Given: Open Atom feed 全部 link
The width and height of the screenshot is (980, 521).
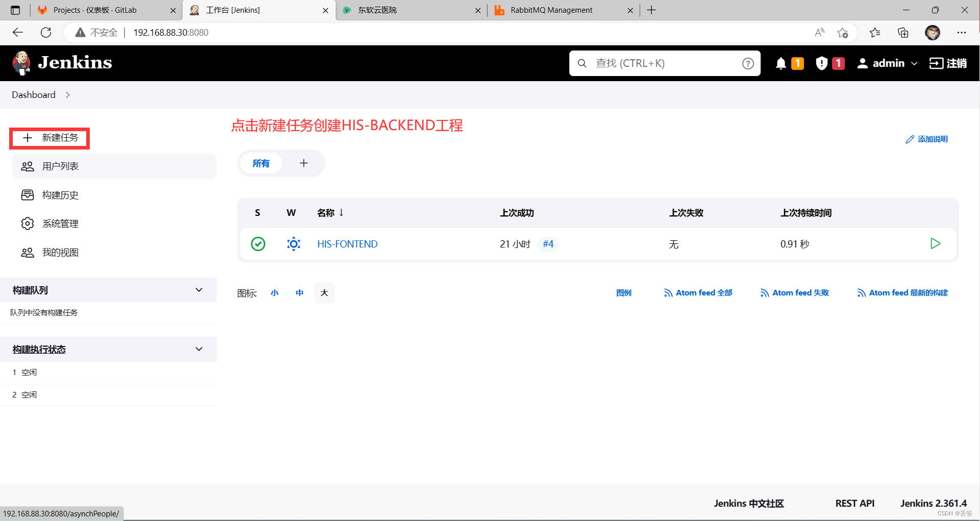Looking at the screenshot, I should coord(698,293).
